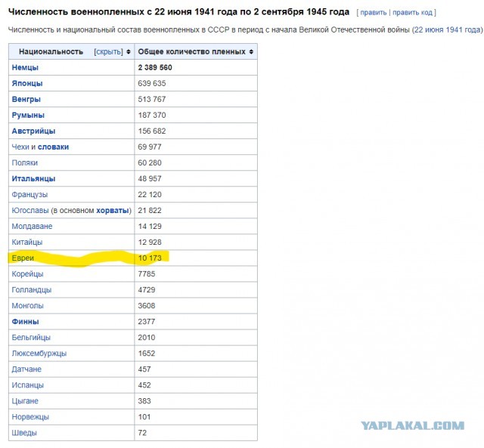Open the Китайцы link
The height and width of the screenshot is (448, 484).
point(27,243)
